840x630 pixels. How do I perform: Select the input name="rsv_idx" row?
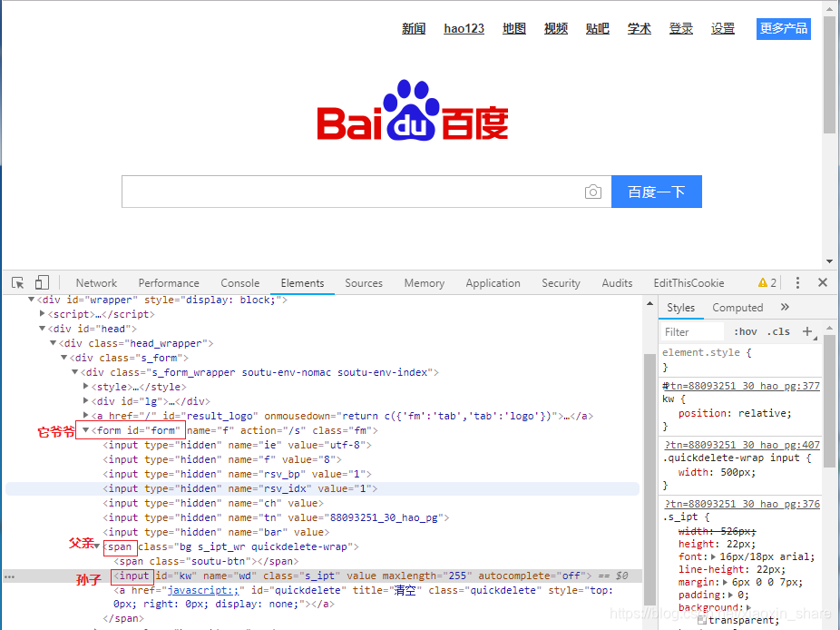pyautogui.click(x=322, y=488)
